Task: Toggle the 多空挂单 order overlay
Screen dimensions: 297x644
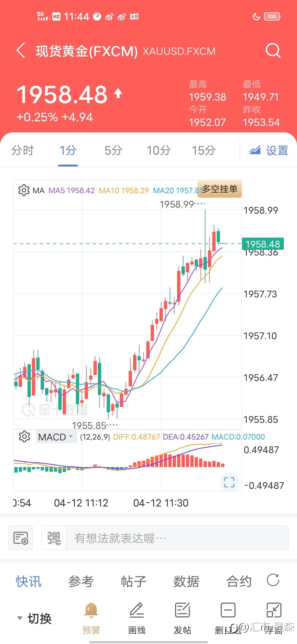Action: (x=220, y=189)
